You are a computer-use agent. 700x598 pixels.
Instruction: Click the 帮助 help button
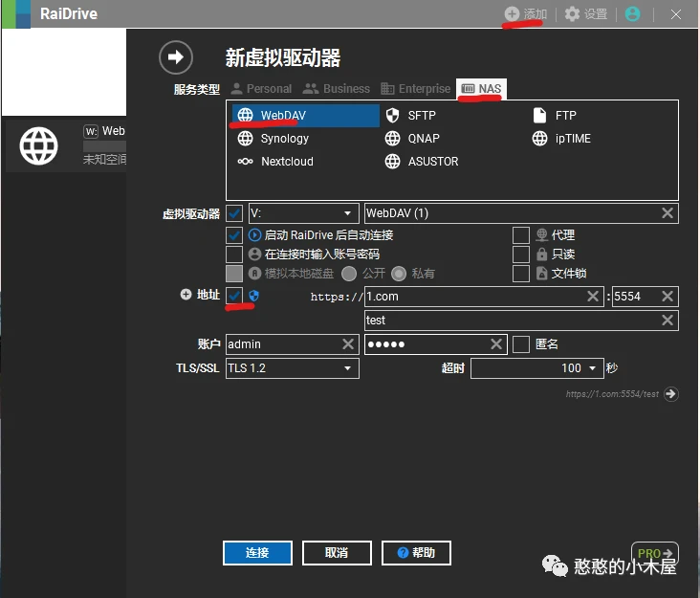point(416,553)
